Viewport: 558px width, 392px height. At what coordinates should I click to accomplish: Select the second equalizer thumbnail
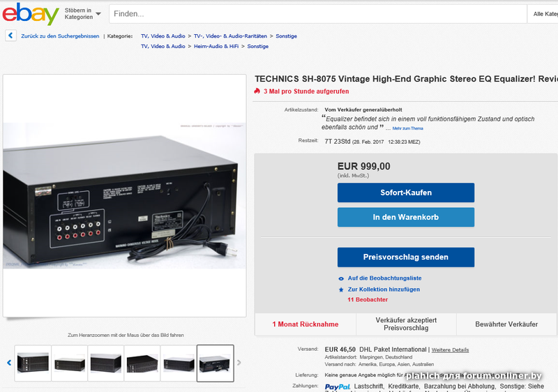click(x=69, y=363)
